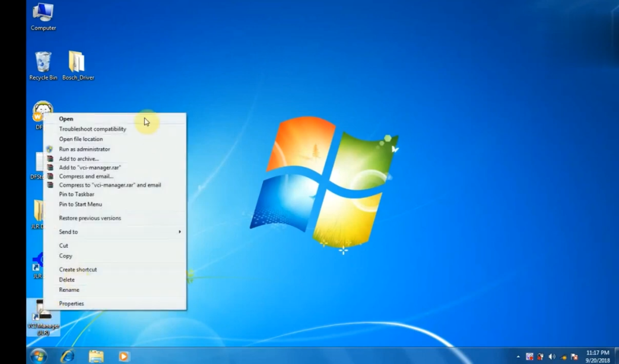Click the Show desktop strip at taskbar end
This screenshot has width=619, height=364.
(x=616, y=356)
